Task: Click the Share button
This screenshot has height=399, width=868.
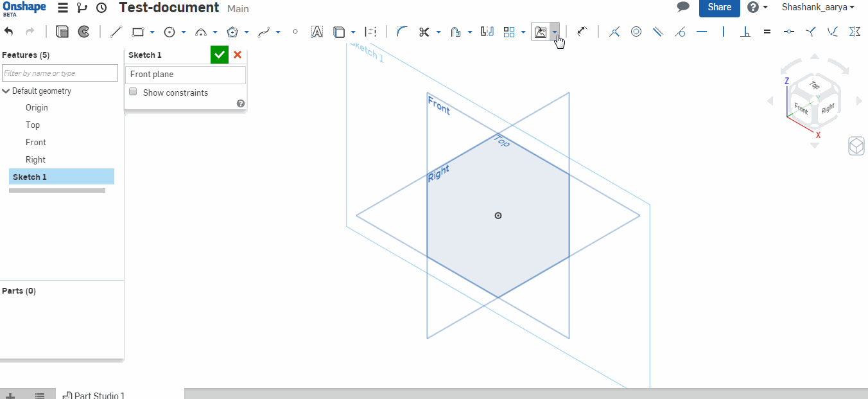Action: [x=718, y=8]
